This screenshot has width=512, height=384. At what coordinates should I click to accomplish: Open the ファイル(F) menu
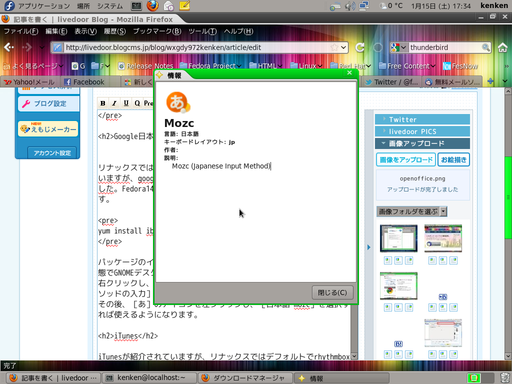click(x=21, y=31)
